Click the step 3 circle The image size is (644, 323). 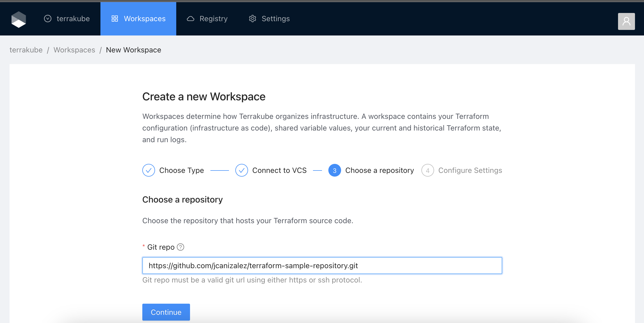coord(335,170)
